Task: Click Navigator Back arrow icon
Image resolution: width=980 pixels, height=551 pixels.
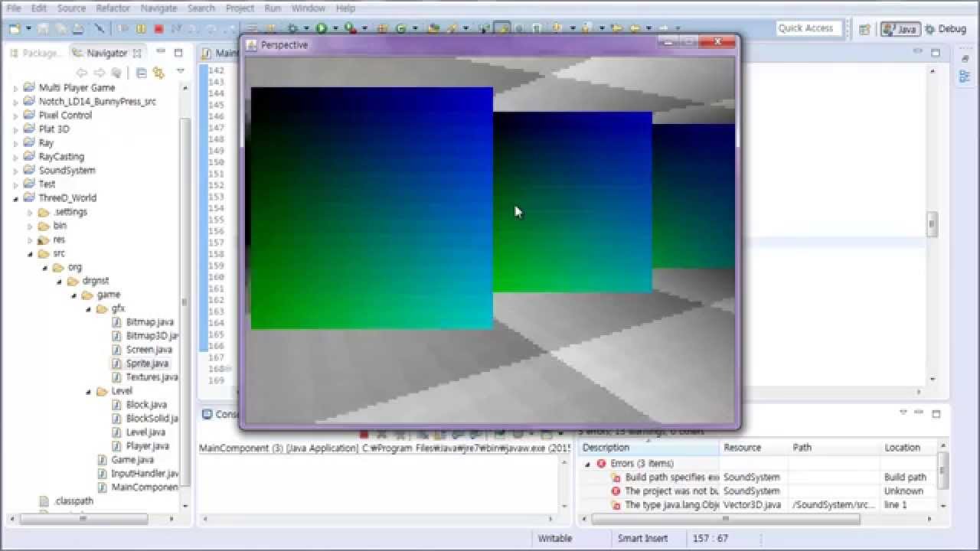Action: coord(81,73)
